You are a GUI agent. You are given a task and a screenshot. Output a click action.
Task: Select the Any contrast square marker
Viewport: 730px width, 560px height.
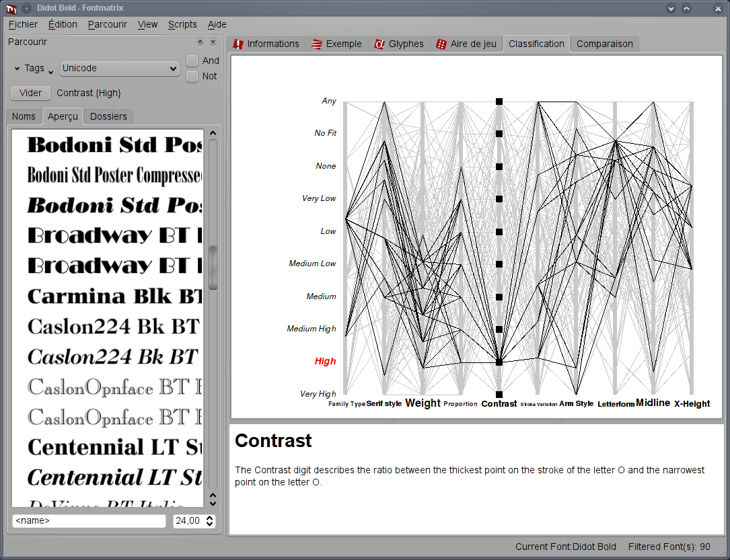point(499,102)
